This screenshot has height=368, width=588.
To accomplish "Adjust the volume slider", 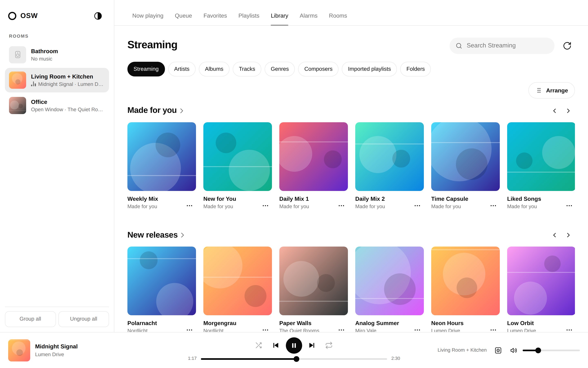I will [551, 350].
